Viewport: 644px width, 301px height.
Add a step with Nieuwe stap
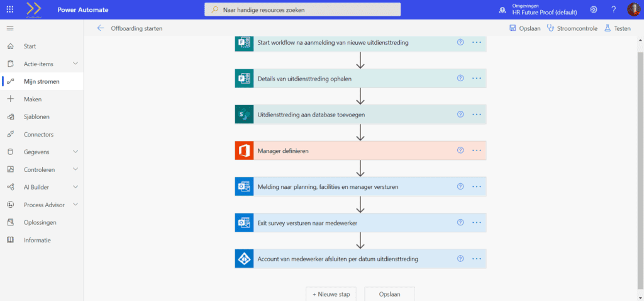pos(331,294)
